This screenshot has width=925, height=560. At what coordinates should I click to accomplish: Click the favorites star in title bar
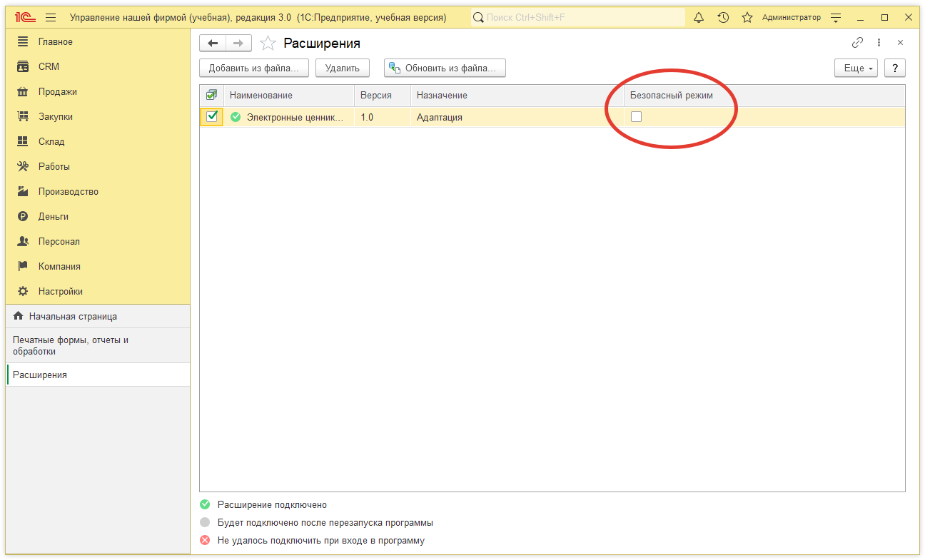pos(747,17)
